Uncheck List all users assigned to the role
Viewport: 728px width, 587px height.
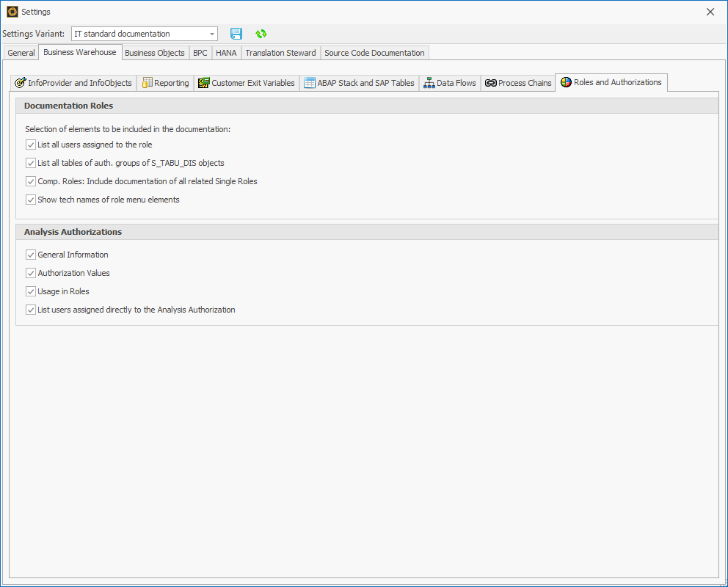pyautogui.click(x=30, y=145)
